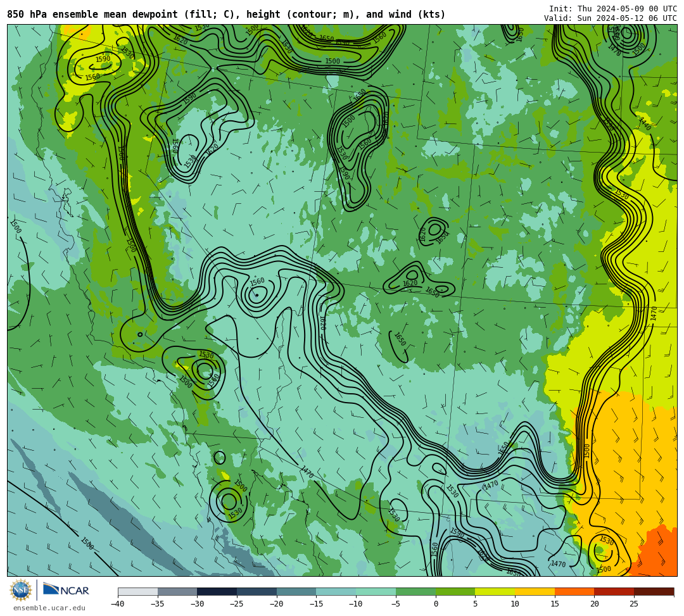Image resolution: width=684 pixels, height=616 pixels.
Task: Select the map title text
Action: click(x=226, y=15)
